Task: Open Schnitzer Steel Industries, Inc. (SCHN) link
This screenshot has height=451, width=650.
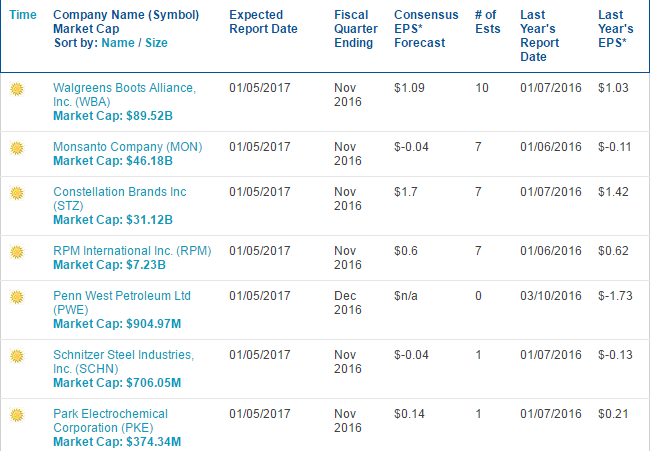Action: 124,361
